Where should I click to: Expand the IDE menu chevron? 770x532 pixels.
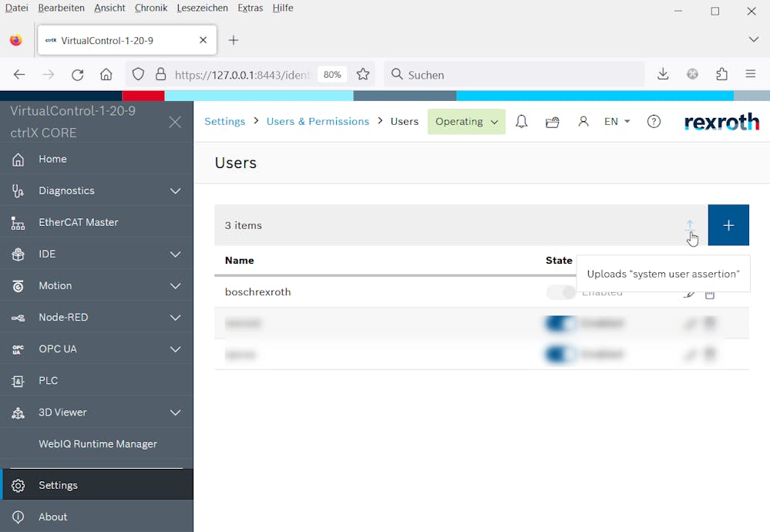pos(175,254)
